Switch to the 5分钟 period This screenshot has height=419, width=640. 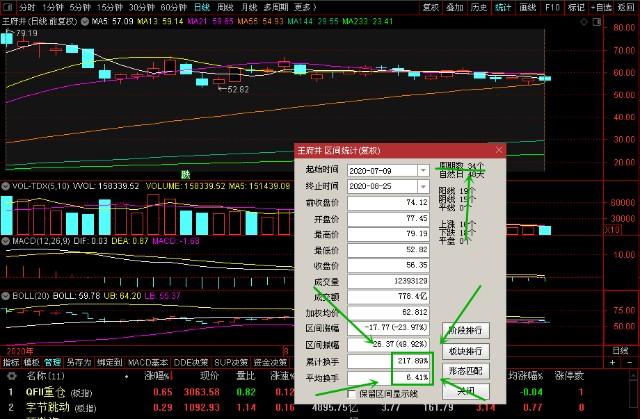tap(80, 7)
